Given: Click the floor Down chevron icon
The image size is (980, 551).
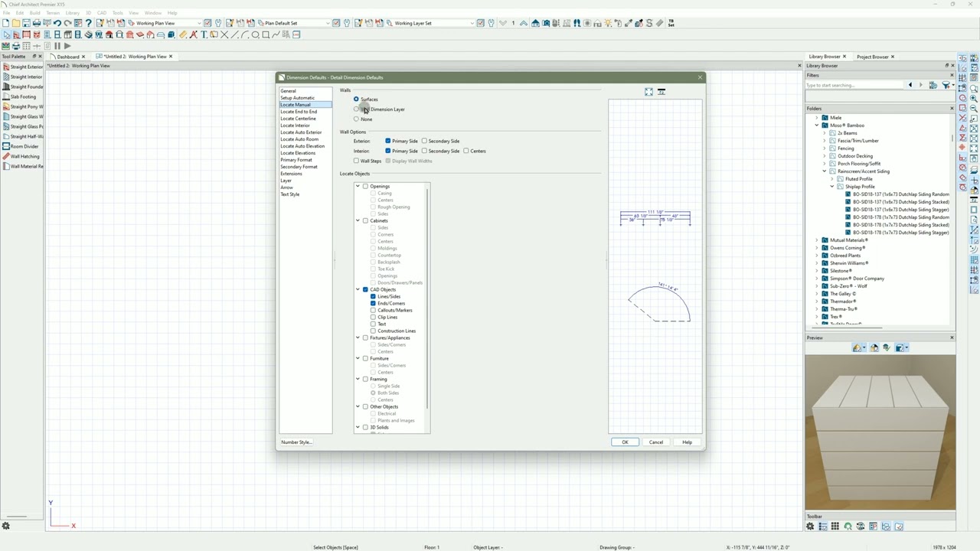Looking at the screenshot, I should point(503,23).
